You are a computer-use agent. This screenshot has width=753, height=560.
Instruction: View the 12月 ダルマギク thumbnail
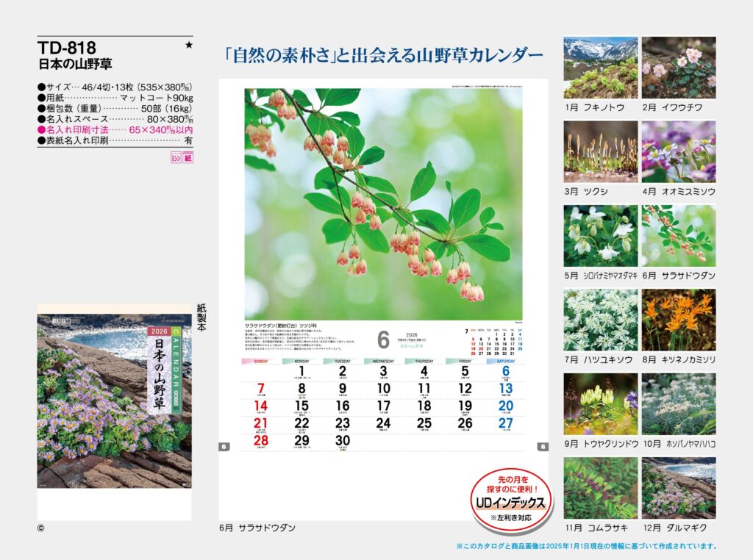(678, 488)
